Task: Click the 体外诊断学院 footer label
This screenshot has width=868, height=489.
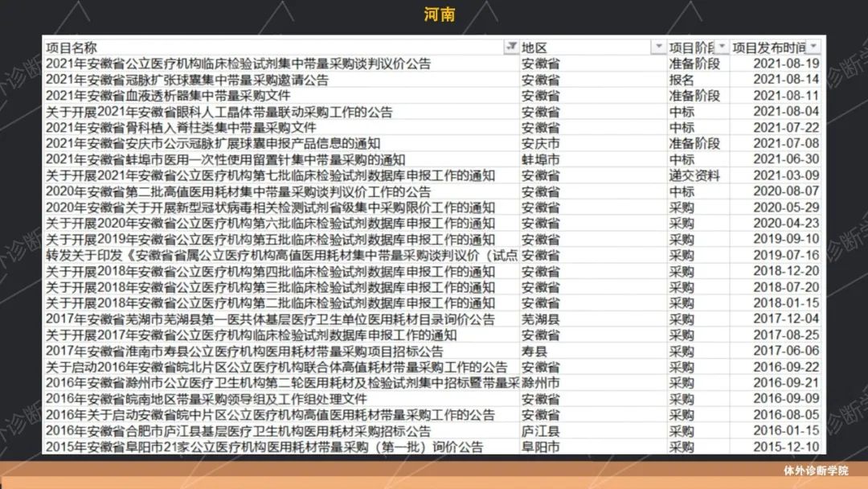Action: [816, 471]
